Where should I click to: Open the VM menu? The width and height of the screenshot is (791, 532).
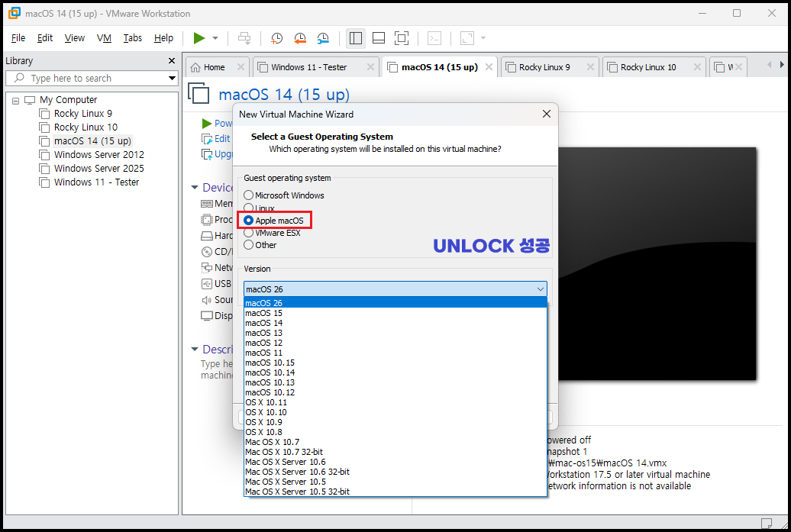tap(104, 38)
